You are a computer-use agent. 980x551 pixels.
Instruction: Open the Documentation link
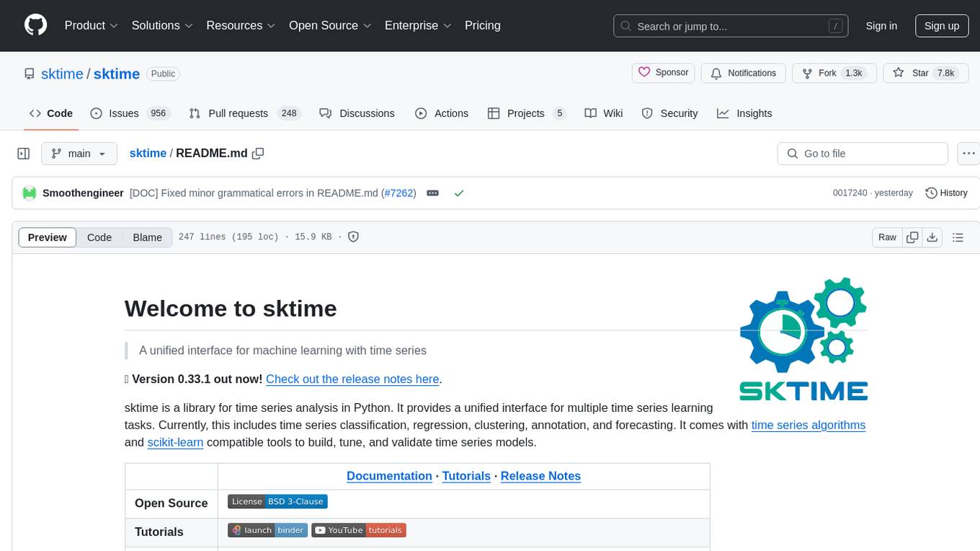point(389,476)
